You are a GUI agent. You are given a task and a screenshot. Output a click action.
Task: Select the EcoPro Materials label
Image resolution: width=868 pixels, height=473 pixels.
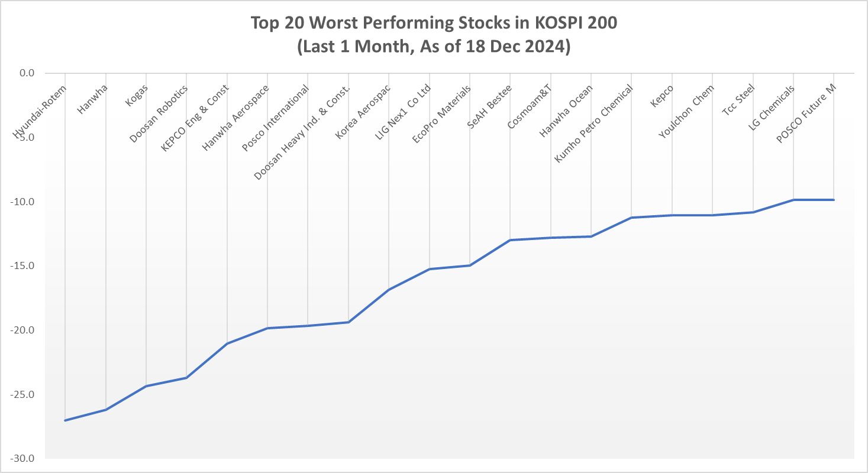click(x=442, y=114)
